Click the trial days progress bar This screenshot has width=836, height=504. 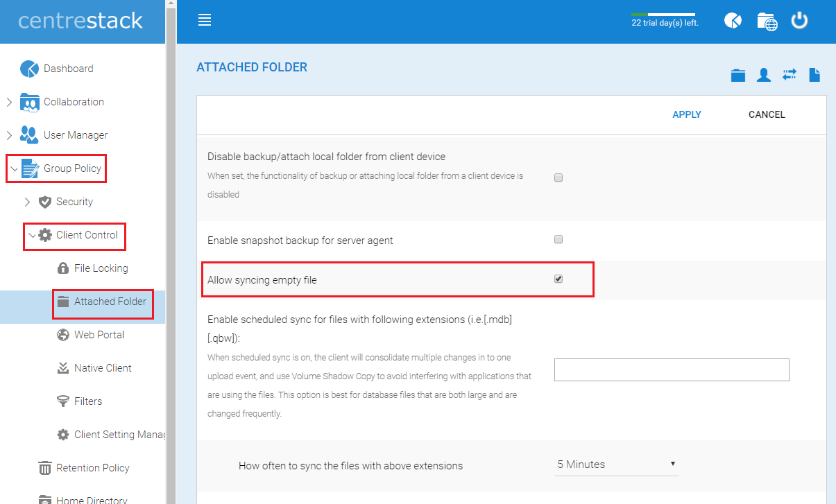663,14
